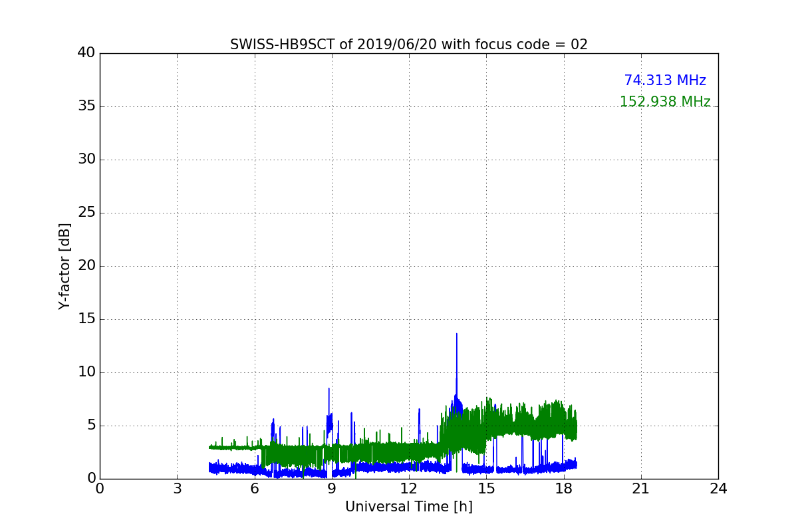Click the x-axis tick label '18'
This screenshot has height=532, width=798.
pos(563,489)
